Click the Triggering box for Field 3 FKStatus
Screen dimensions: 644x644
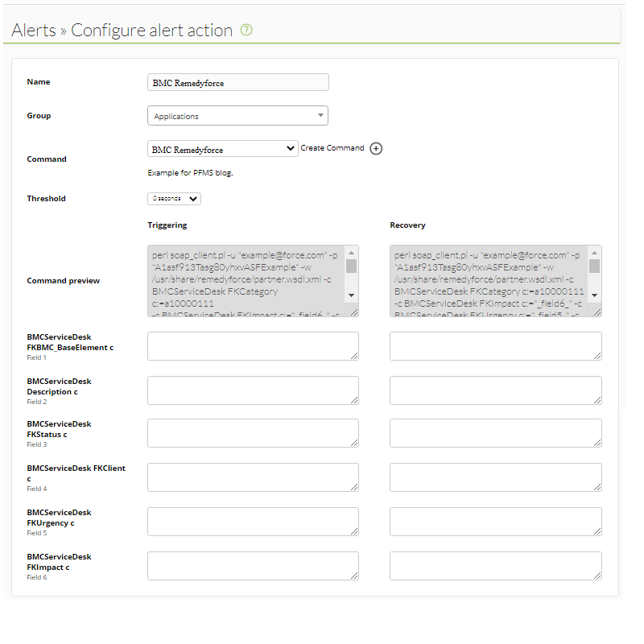(x=253, y=433)
